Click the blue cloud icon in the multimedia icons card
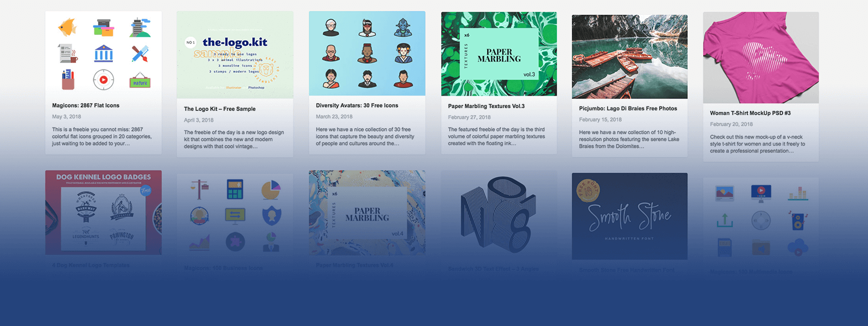 pos(797,247)
